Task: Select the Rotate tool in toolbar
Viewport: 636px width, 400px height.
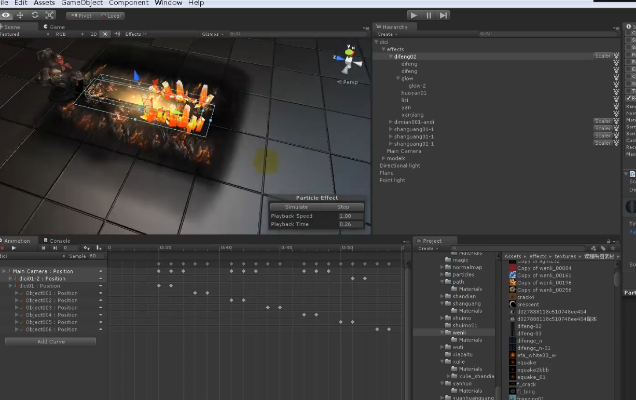Action: point(36,15)
